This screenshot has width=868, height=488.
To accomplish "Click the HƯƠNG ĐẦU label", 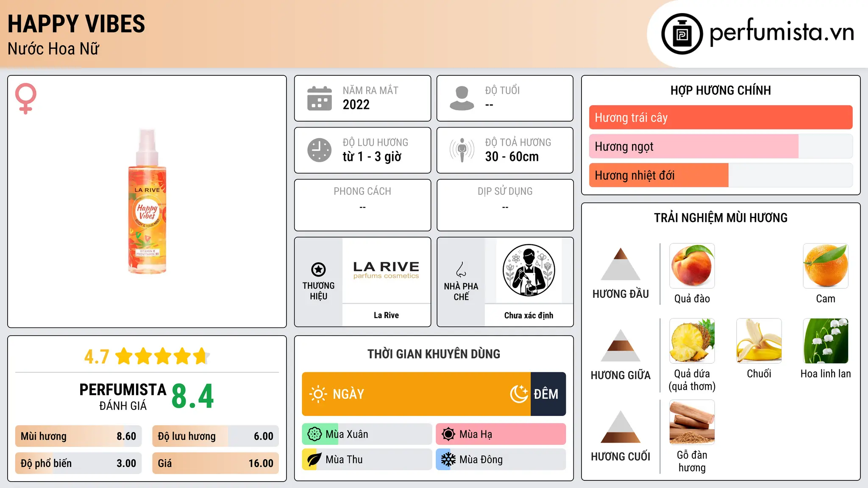I will pyautogui.click(x=620, y=294).
